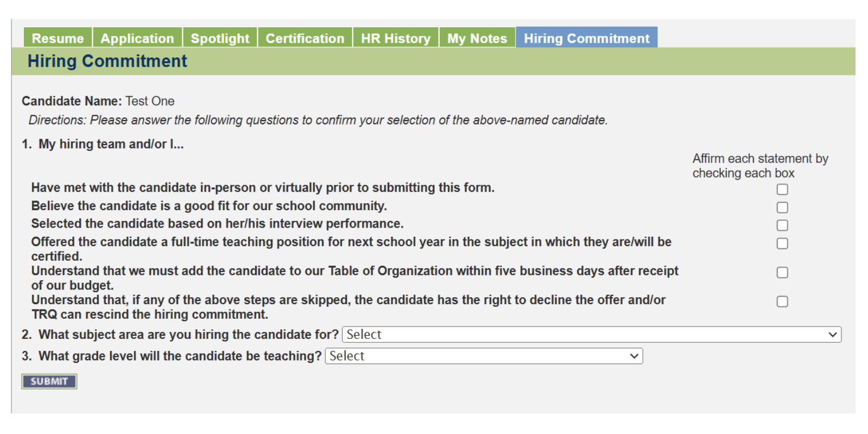Open the Resume tab
The width and height of the screenshot is (868, 434).
(58, 38)
